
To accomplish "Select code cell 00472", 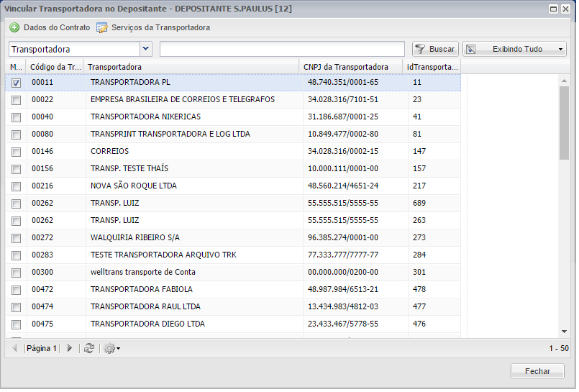I will 56,289.
